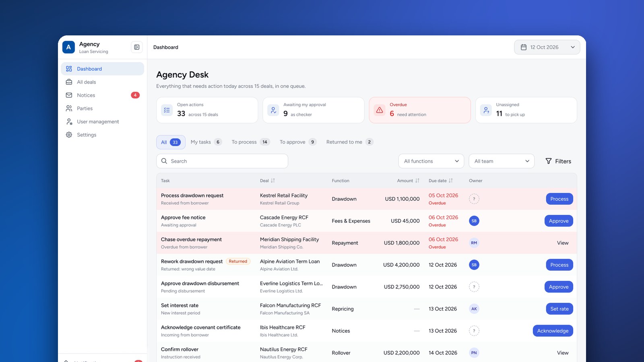Viewport: 644px width, 362px height.
Task: Switch to the To process tab
Action: [x=250, y=142]
